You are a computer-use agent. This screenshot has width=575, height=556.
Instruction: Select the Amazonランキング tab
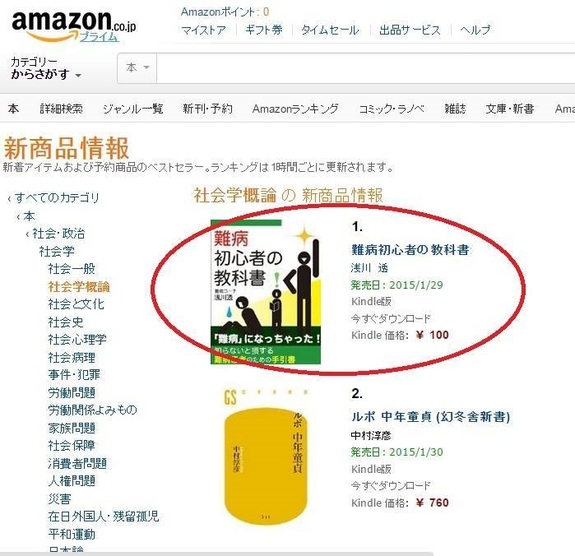coord(295,109)
